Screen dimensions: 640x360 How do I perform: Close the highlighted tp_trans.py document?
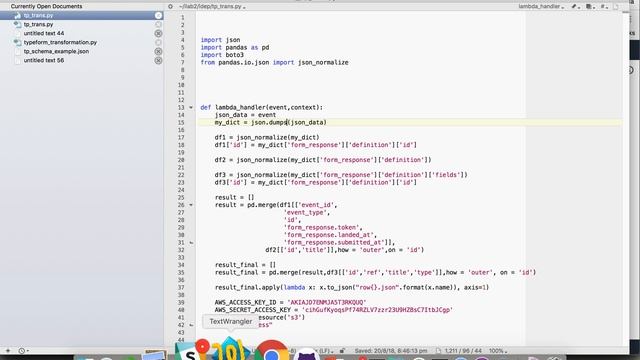point(158,16)
